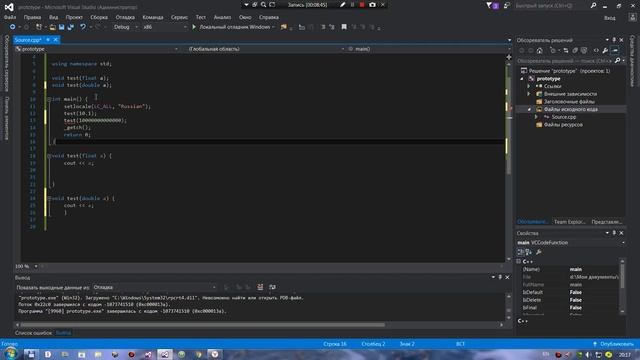Click the Alphabetical sort icon in Properties panel
The width and height of the screenshot is (640, 360).
tap(529, 252)
